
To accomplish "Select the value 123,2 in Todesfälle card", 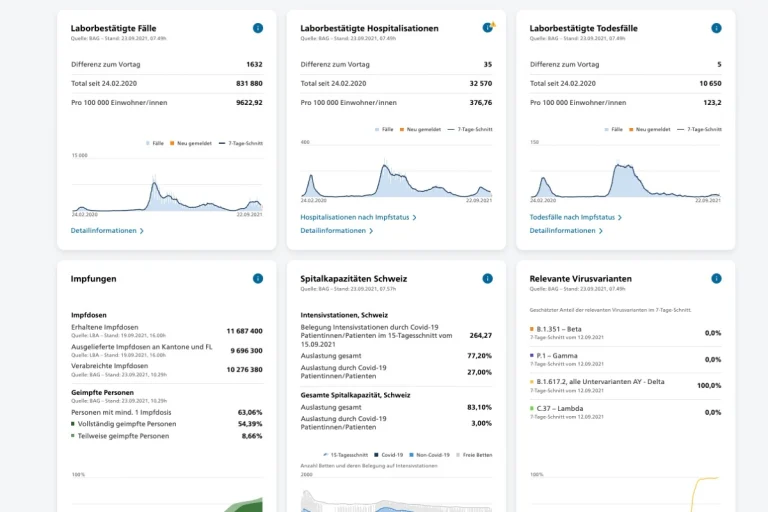I will pyautogui.click(x=712, y=102).
